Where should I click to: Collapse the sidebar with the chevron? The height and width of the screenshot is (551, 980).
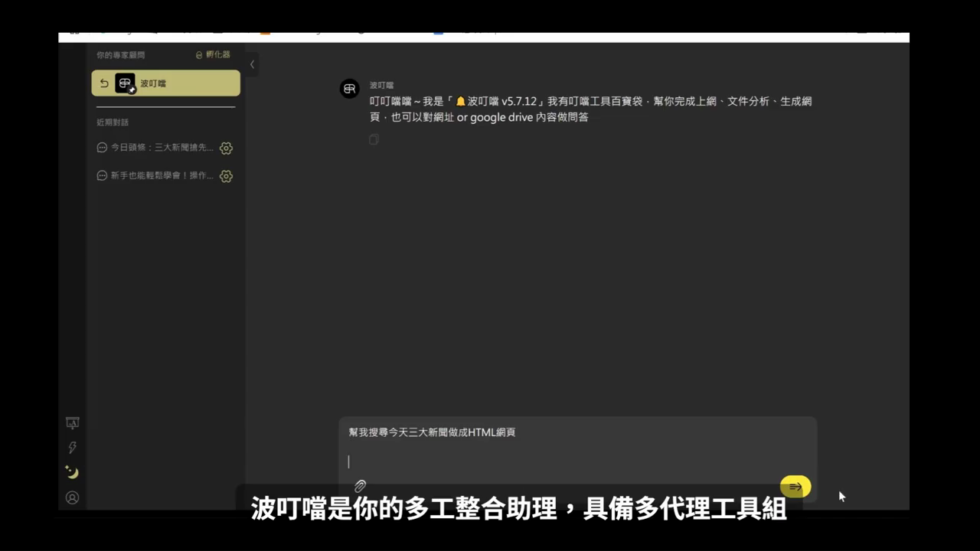(x=252, y=64)
